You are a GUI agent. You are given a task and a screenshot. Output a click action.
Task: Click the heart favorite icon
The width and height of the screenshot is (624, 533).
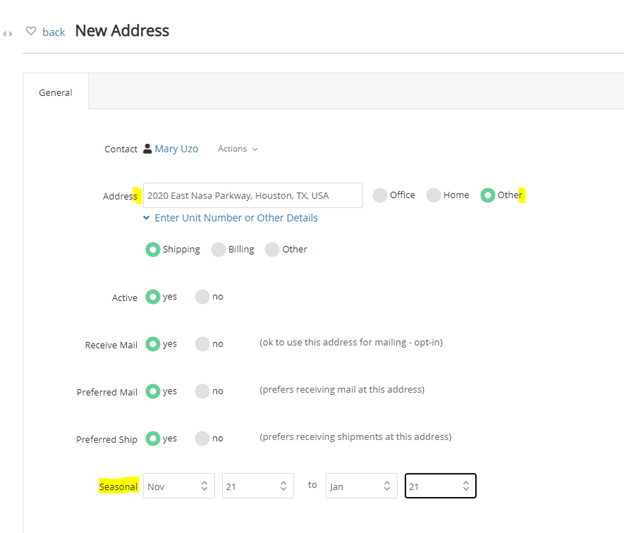pyautogui.click(x=31, y=31)
